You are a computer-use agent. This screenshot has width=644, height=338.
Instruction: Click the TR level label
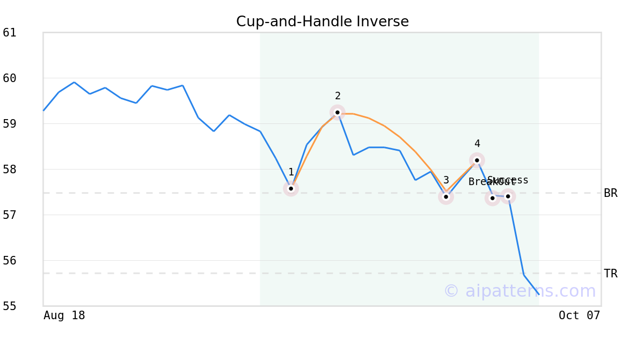610,274
